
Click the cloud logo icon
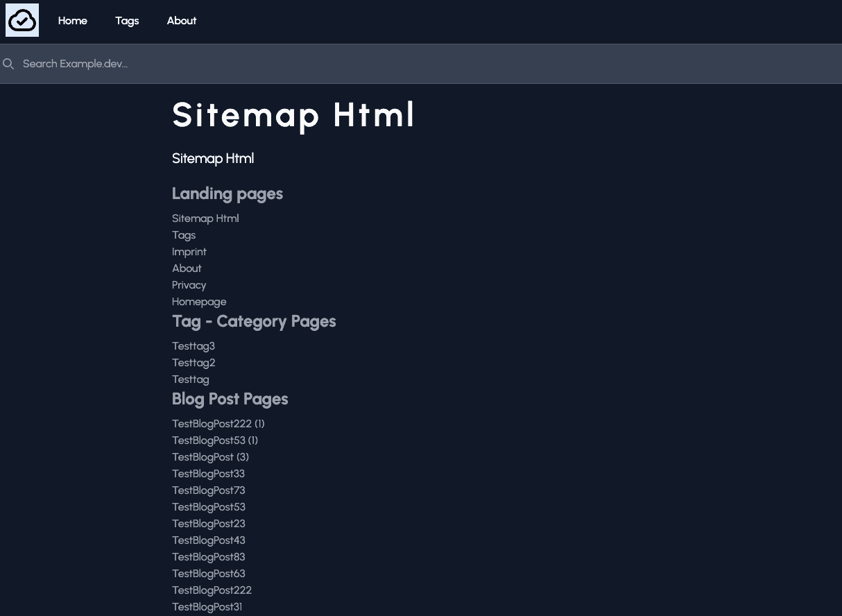click(22, 19)
